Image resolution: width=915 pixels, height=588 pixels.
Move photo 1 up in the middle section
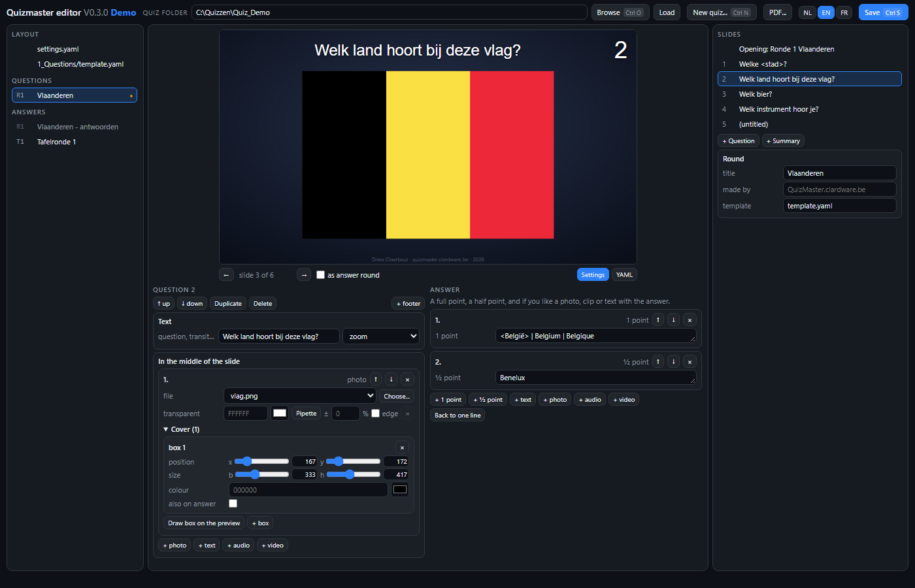point(376,380)
